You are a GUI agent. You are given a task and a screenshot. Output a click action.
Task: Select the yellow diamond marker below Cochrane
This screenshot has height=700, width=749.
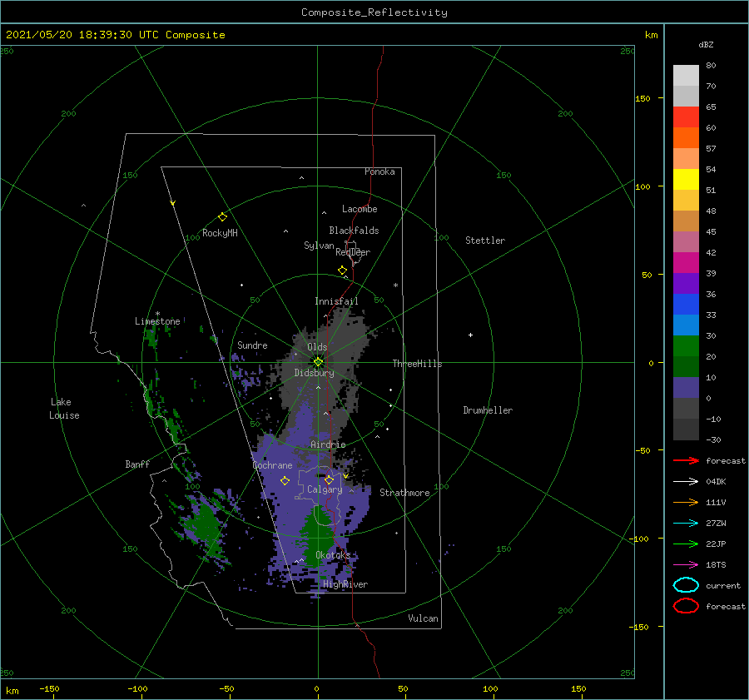(x=285, y=481)
